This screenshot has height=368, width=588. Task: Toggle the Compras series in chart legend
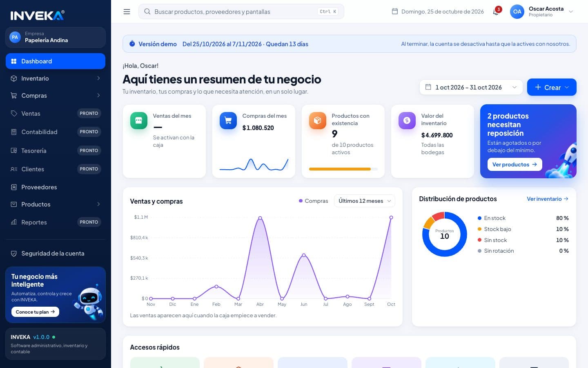[313, 201]
